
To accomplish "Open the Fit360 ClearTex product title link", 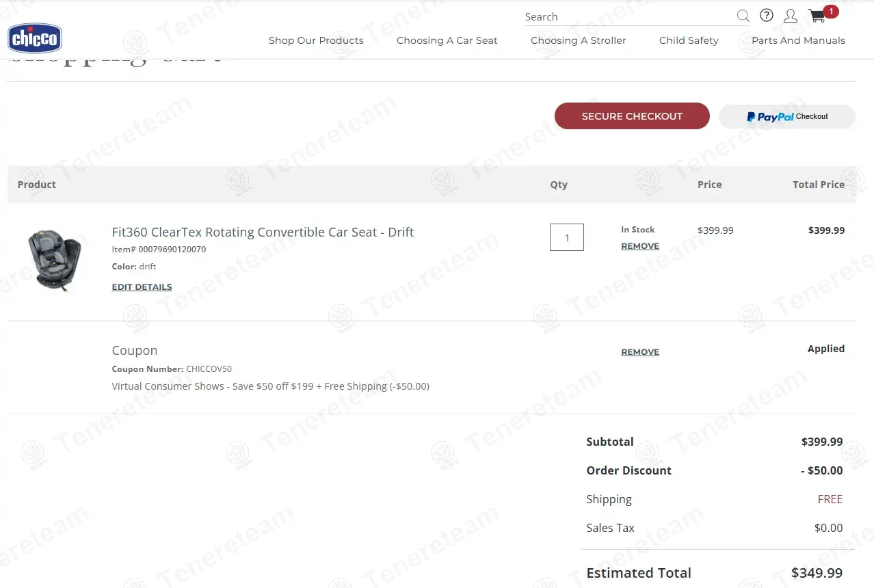I will [x=263, y=232].
